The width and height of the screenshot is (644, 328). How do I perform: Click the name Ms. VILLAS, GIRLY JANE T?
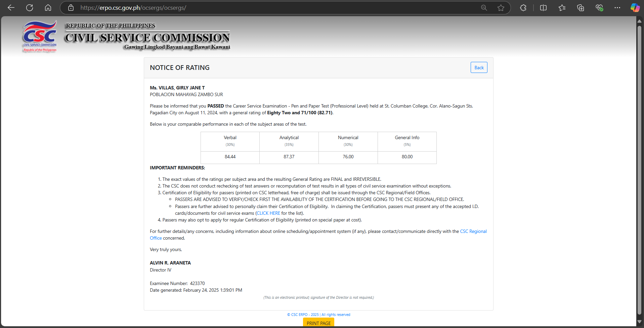click(x=177, y=88)
